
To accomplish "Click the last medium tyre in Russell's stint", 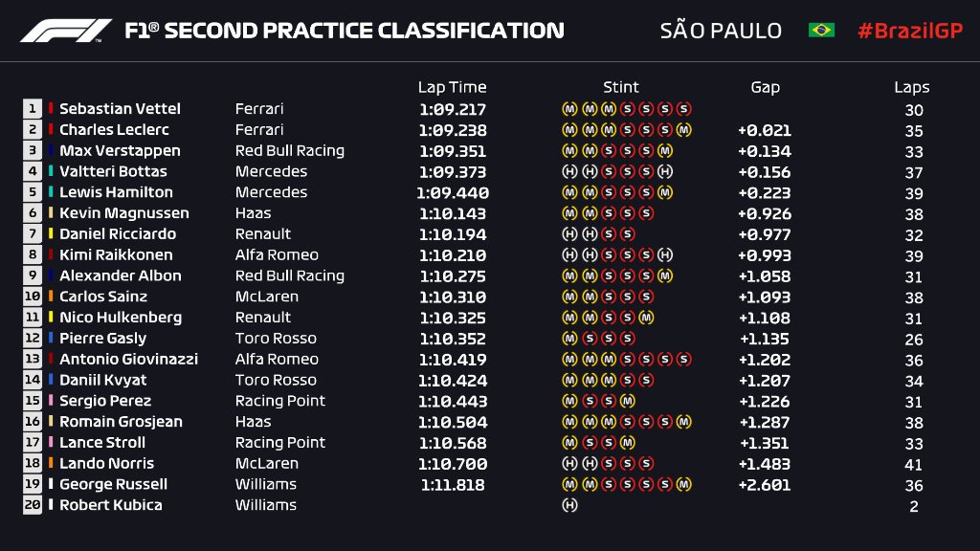I will [683, 484].
